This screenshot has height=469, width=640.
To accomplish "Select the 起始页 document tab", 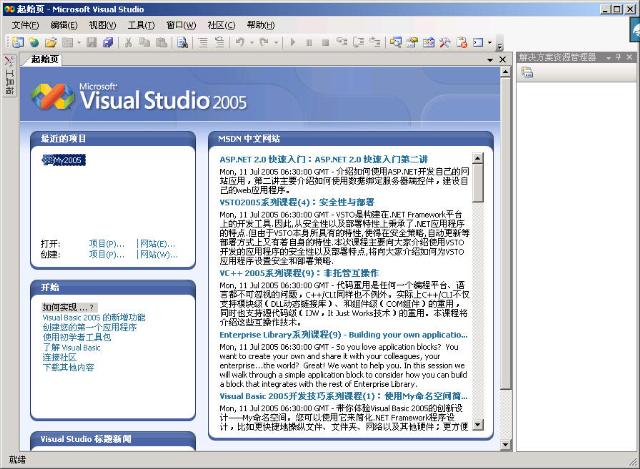I will 45,59.
